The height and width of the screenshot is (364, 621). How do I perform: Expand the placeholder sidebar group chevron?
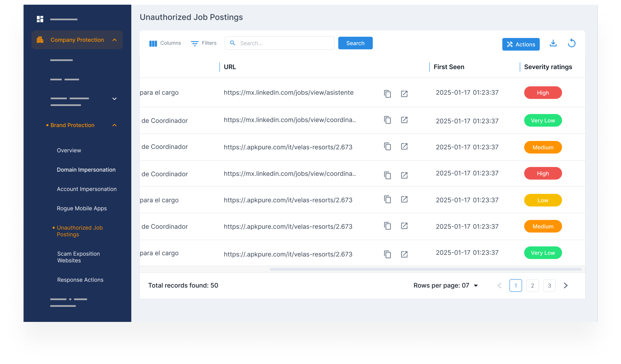pos(115,99)
